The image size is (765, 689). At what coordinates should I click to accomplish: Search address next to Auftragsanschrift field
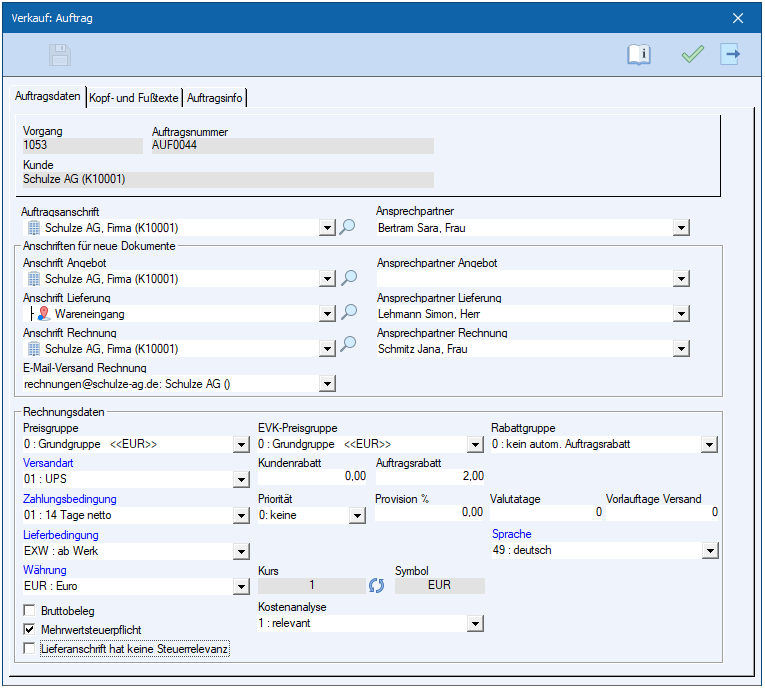tap(348, 227)
